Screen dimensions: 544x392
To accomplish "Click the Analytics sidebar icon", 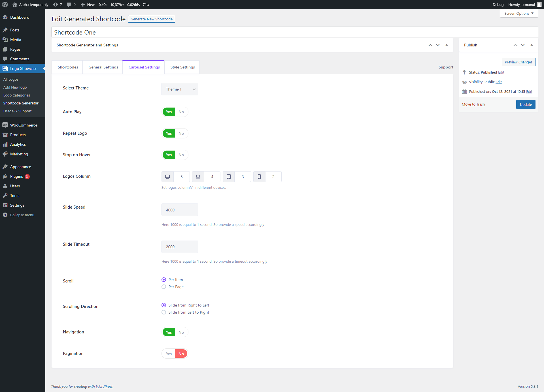I will point(6,144).
